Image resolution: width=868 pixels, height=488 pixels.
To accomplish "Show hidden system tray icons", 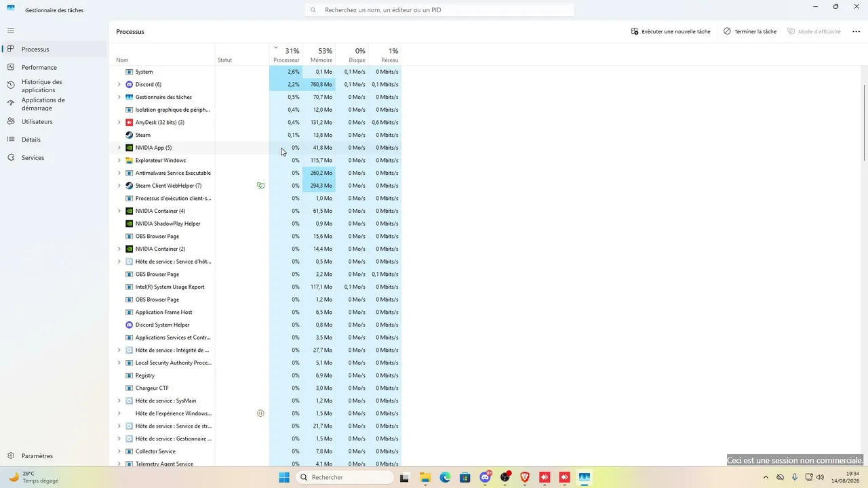I will (766, 477).
